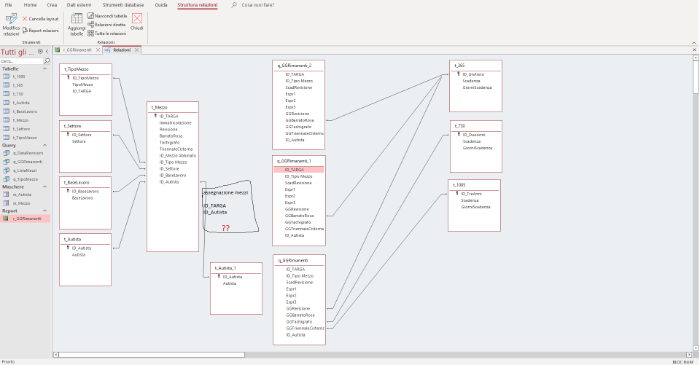Click the horizontal scrollbar thumb
This screenshot has width=700, height=365.
tap(151, 355)
